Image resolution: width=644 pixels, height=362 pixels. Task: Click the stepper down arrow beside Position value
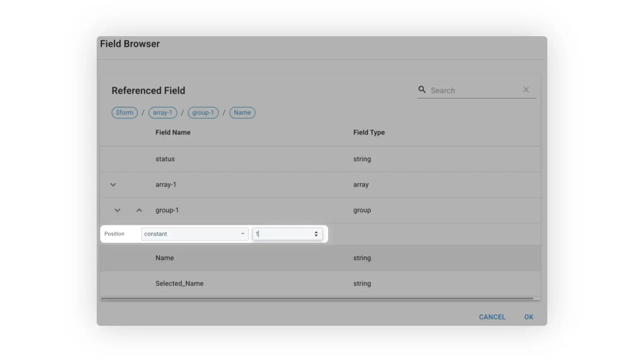point(316,236)
